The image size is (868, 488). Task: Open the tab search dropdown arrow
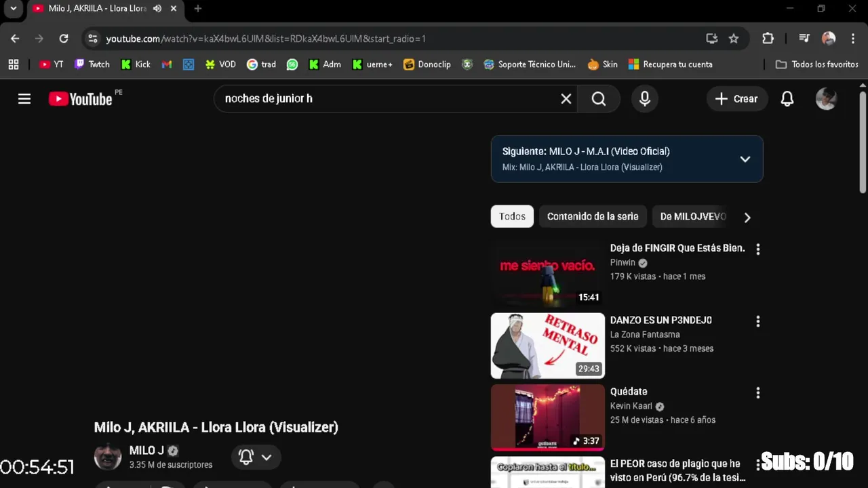tap(13, 9)
